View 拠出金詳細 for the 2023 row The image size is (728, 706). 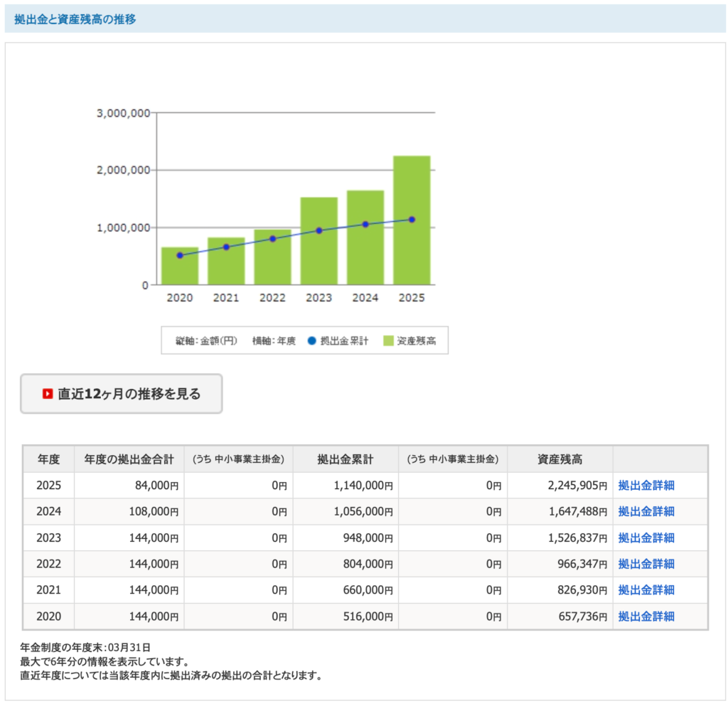[x=646, y=537]
